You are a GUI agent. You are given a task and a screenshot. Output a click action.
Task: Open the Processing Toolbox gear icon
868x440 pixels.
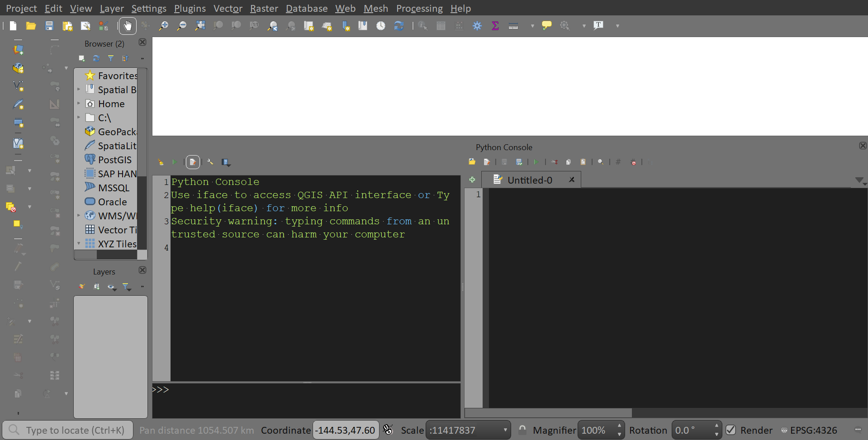point(477,26)
